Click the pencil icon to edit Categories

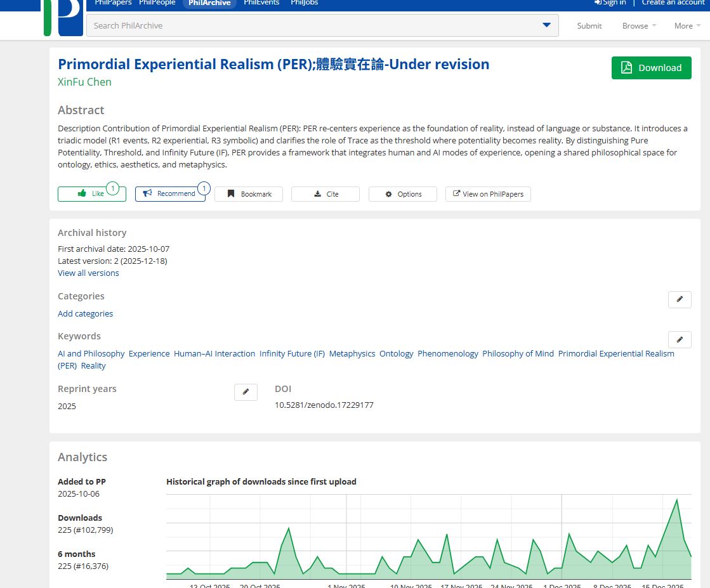[680, 299]
